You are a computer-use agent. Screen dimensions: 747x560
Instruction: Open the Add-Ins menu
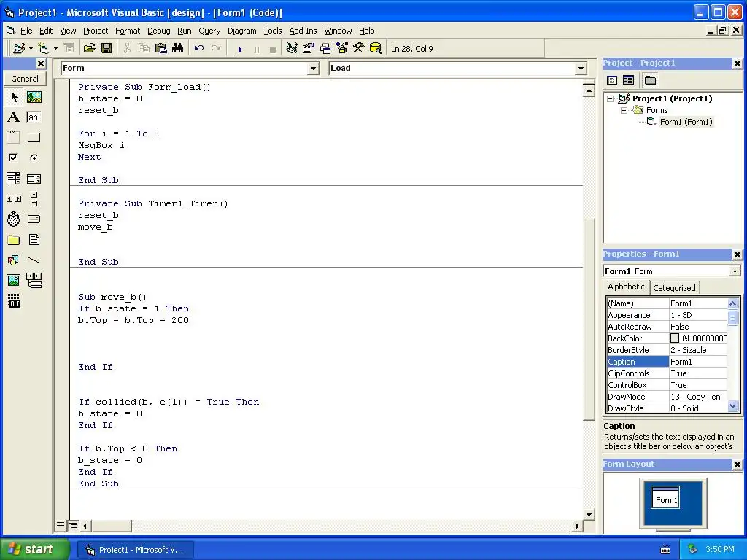click(x=303, y=31)
